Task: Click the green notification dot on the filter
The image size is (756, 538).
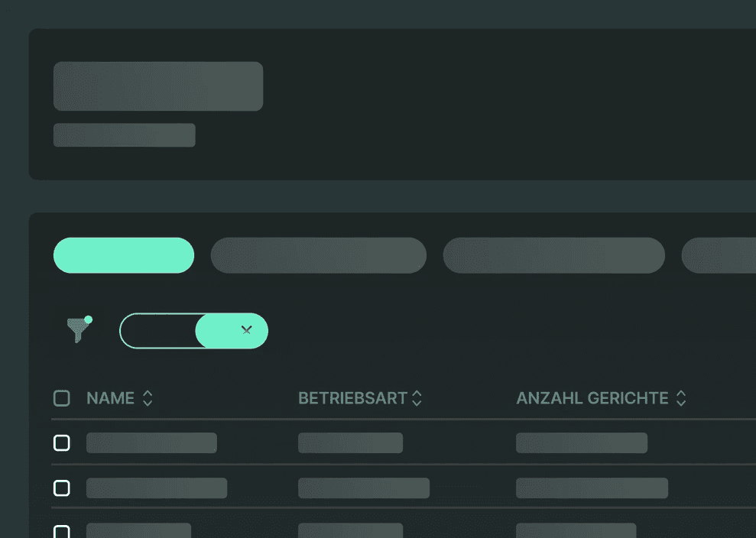Action: 89,319
